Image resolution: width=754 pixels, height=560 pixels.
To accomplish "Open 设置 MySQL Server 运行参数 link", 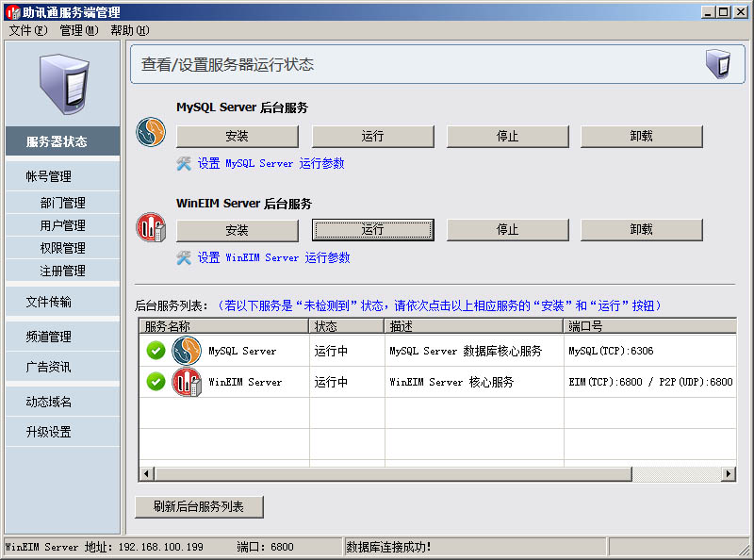I will coord(270,163).
